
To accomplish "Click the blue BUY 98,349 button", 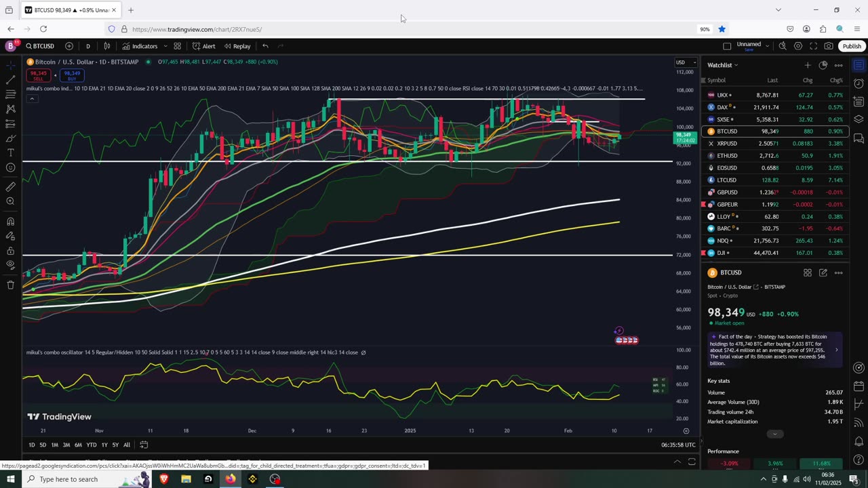I will click(72, 75).
